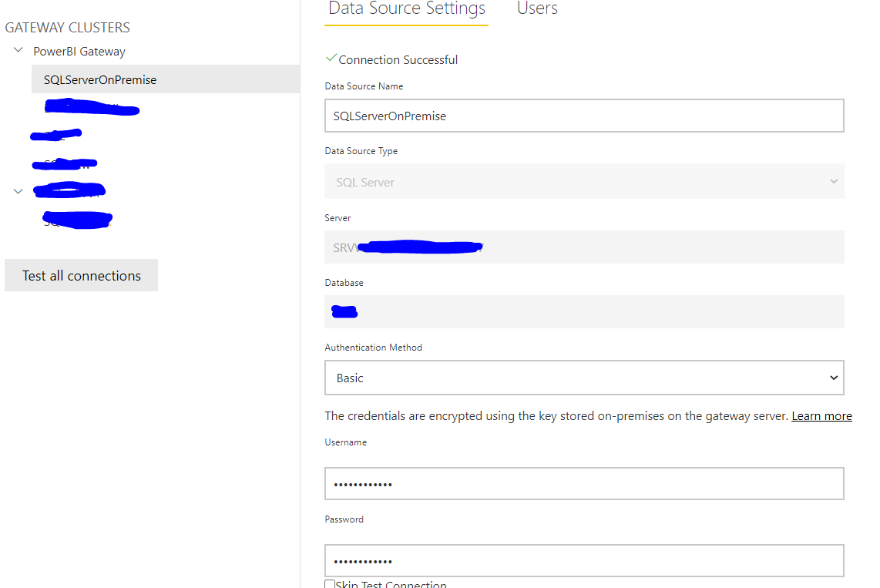Open the Authentication Method dropdown

click(x=584, y=378)
